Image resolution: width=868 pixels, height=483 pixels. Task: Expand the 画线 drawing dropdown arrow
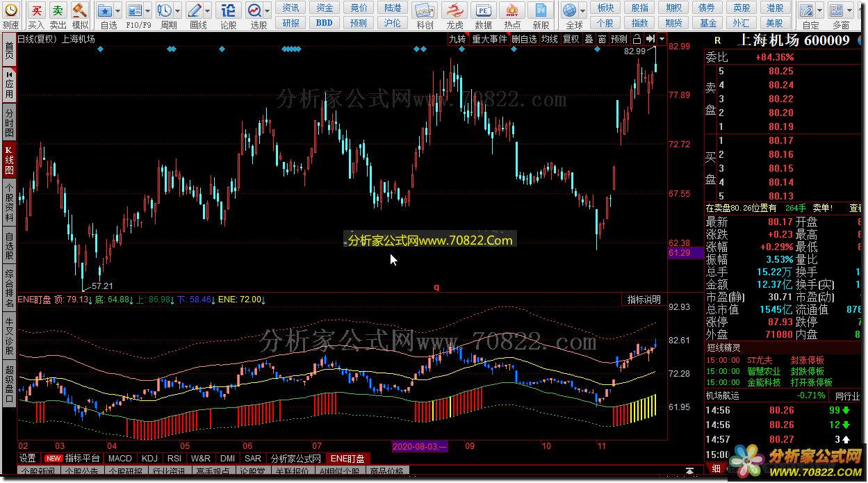click(208, 10)
